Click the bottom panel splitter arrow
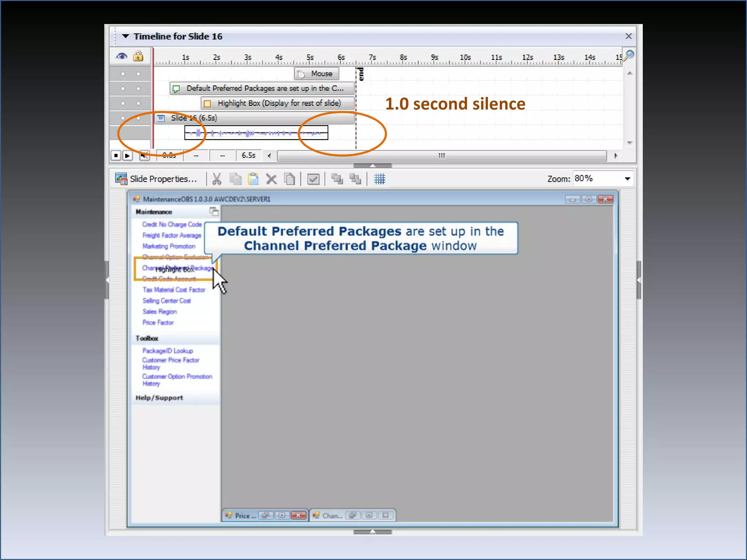 [x=372, y=532]
